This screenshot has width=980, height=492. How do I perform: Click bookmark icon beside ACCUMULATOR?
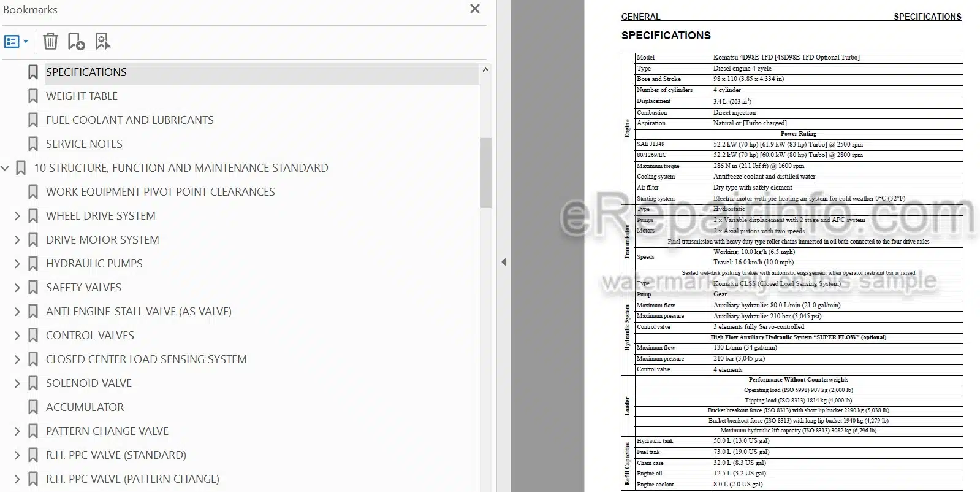click(33, 407)
